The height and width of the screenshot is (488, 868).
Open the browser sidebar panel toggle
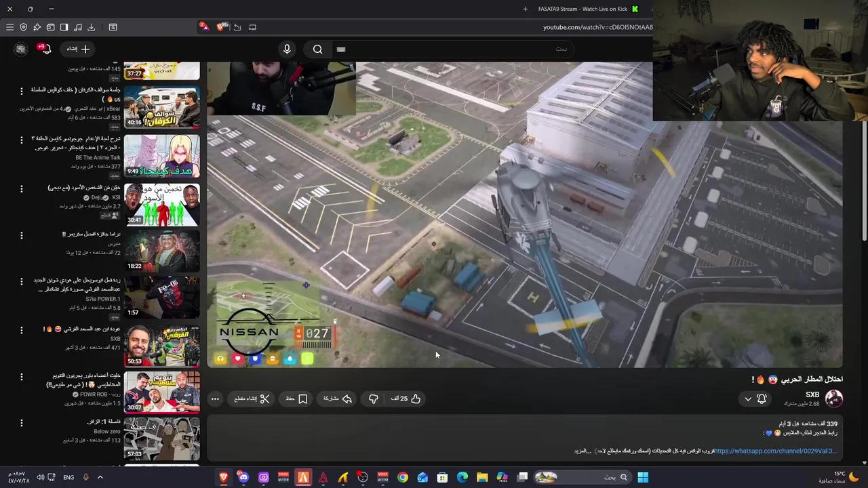tap(64, 27)
